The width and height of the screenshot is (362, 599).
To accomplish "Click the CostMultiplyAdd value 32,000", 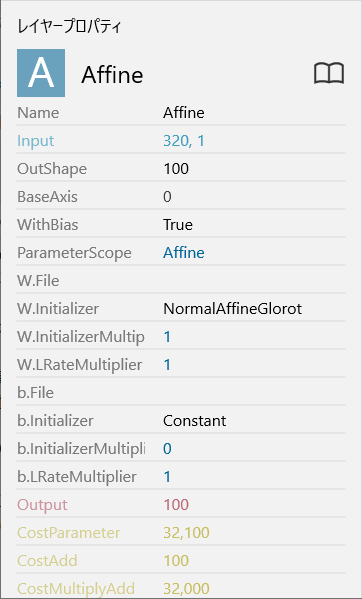I will tap(186, 589).
